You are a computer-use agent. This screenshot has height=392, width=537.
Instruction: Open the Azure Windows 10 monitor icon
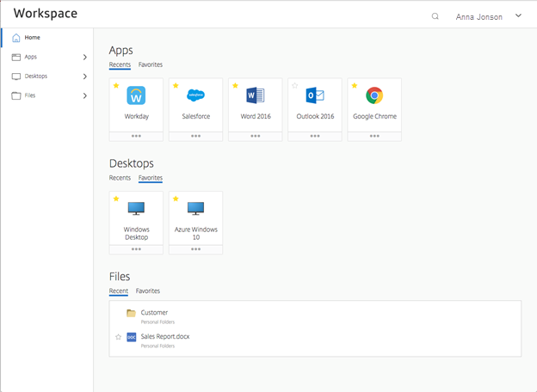pos(195,208)
